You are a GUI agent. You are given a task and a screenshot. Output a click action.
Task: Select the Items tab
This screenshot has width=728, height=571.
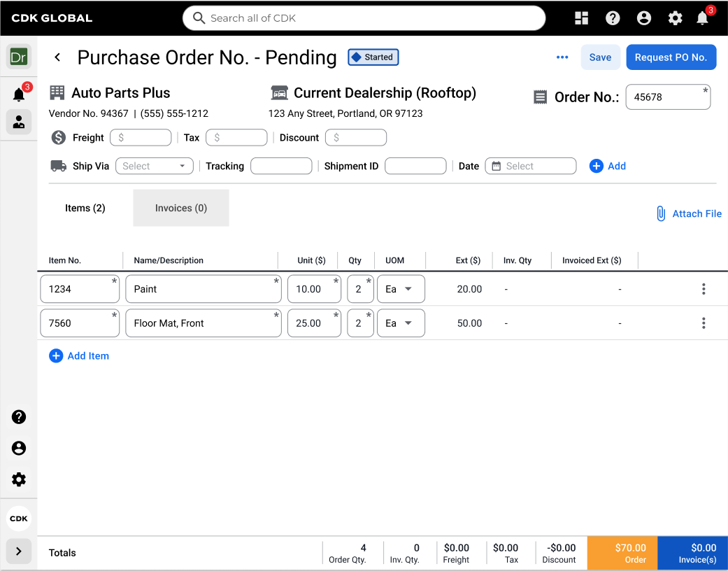(x=85, y=208)
